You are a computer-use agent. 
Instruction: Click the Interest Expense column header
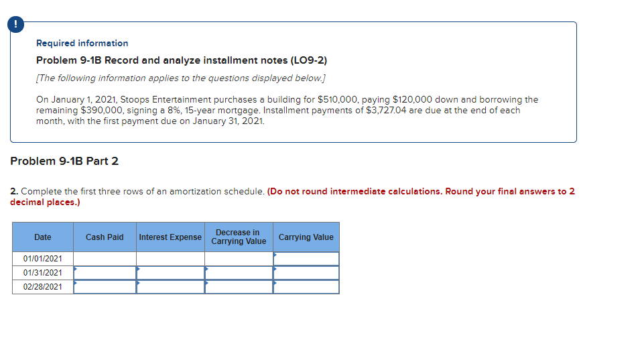pyautogui.click(x=170, y=237)
